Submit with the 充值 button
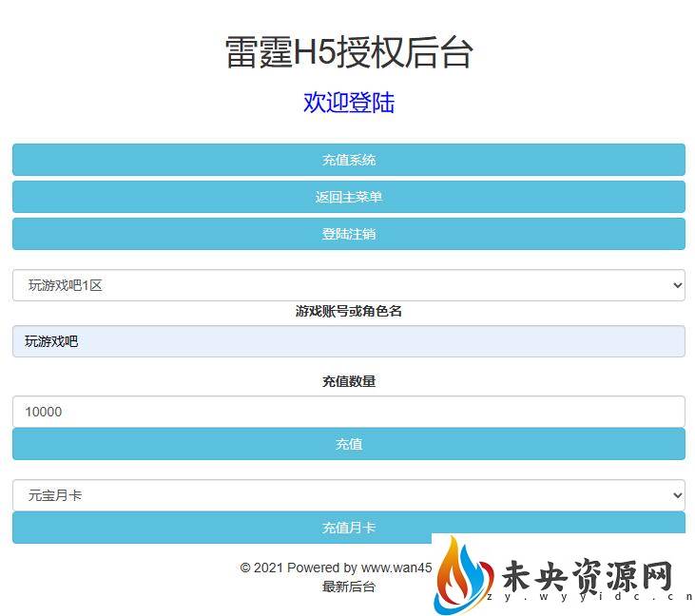 coord(349,444)
